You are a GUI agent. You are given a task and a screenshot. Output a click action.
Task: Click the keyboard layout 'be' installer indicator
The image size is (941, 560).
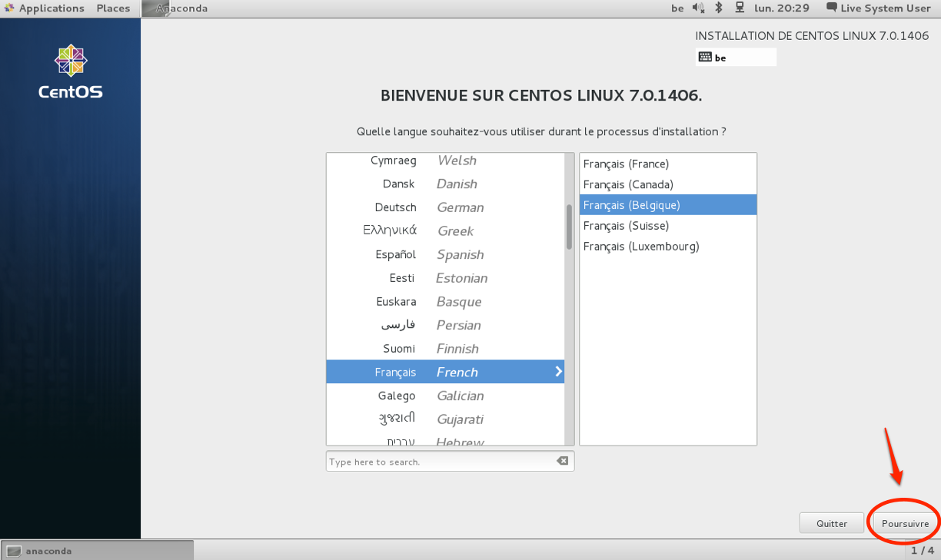[x=736, y=57]
